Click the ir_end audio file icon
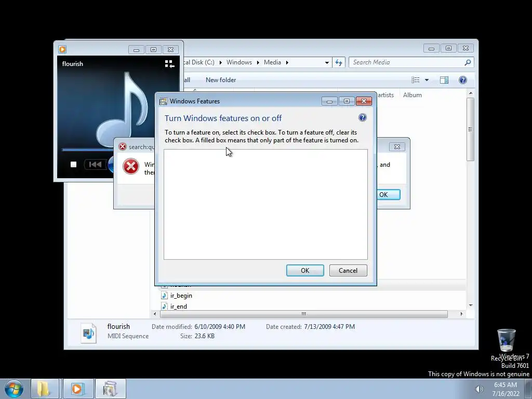 click(165, 306)
